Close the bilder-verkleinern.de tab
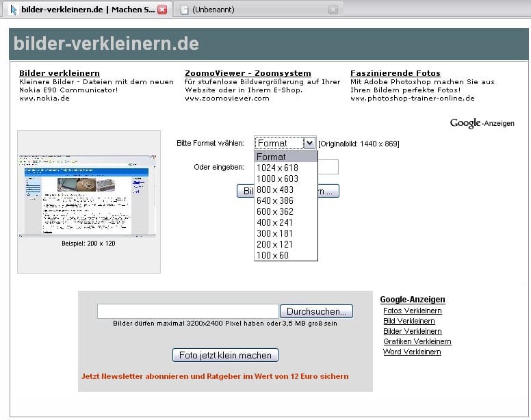Image resolution: width=531 pixels, height=420 pixels. [x=163, y=10]
